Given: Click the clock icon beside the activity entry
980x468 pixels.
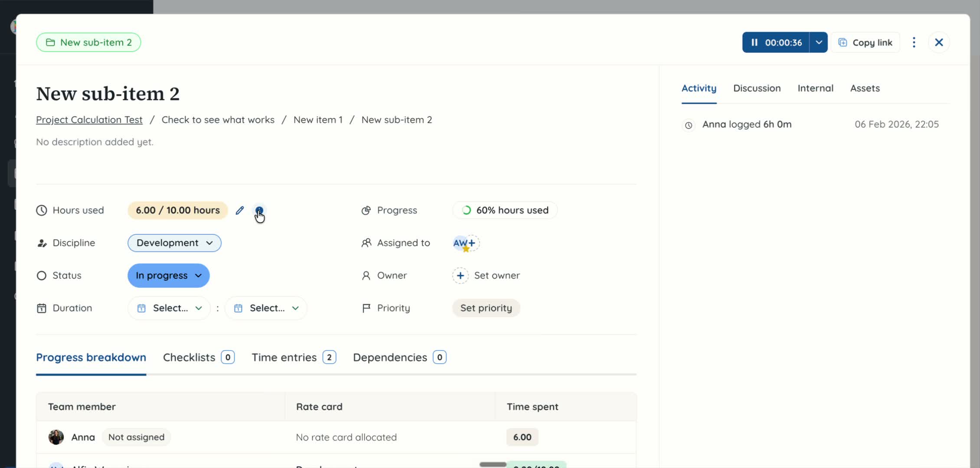Looking at the screenshot, I should [688, 125].
